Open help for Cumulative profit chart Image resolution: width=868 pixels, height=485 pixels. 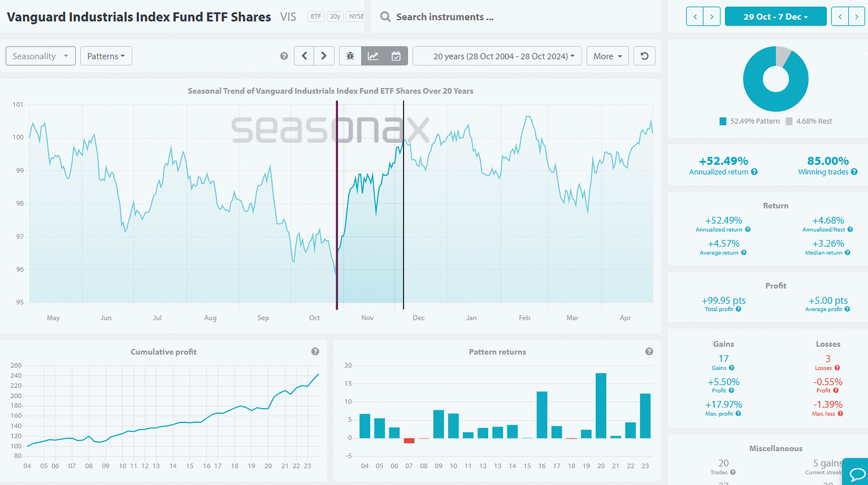[315, 352]
